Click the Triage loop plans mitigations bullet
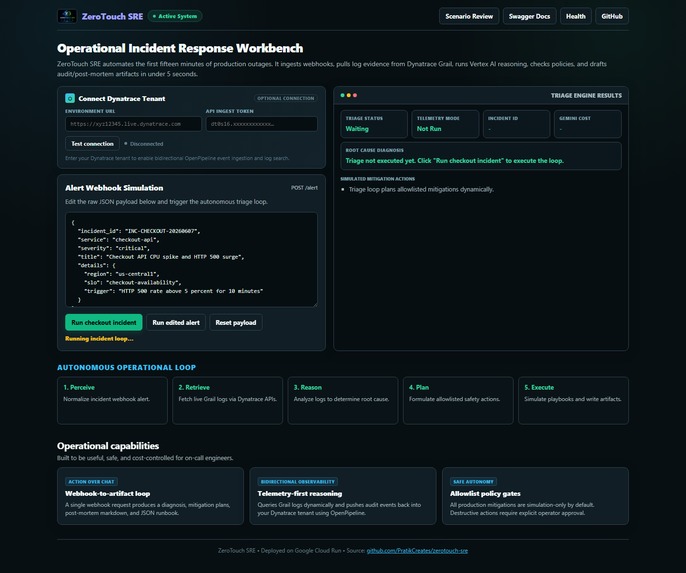Image resolution: width=686 pixels, height=573 pixels. [421, 189]
